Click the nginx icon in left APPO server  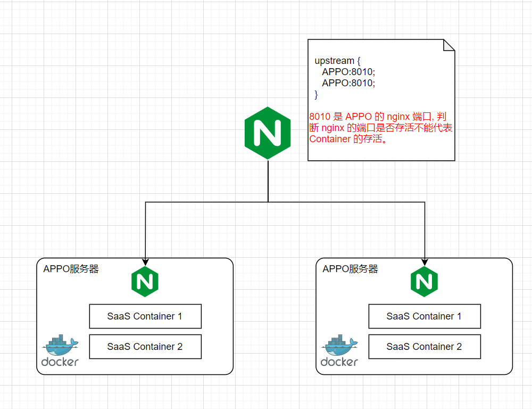(x=145, y=282)
